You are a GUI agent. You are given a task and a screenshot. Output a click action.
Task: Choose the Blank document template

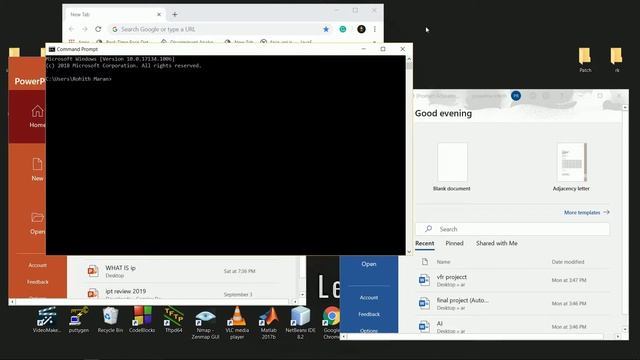point(452,167)
